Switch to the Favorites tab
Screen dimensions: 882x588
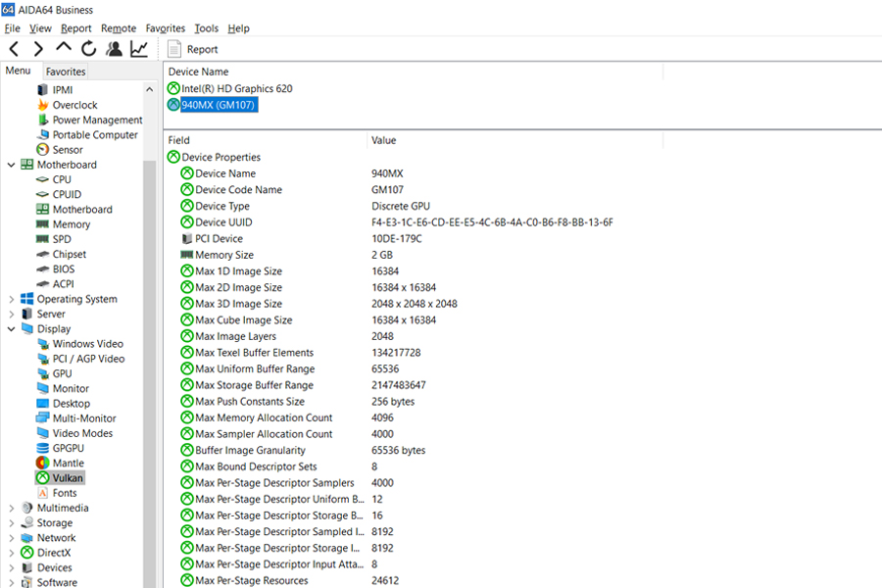(x=66, y=72)
